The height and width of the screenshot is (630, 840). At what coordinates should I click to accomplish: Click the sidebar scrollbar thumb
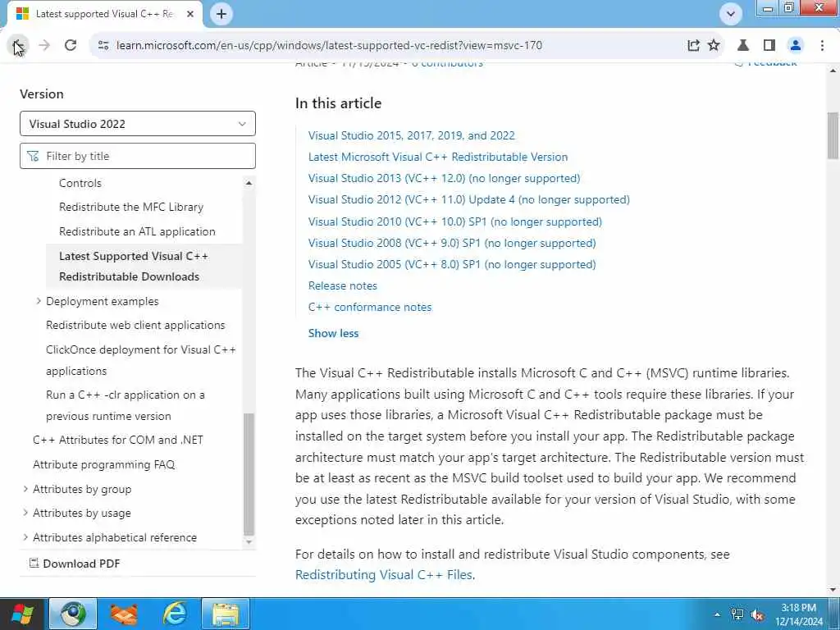pyautogui.click(x=249, y=474)
